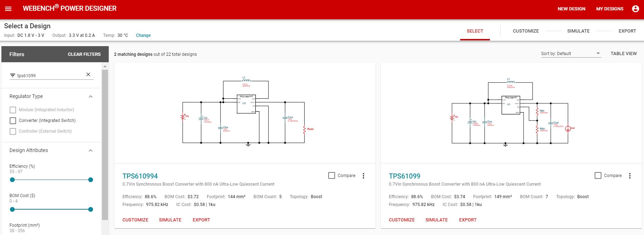Screen dimensions: 644x235
Task: Click the TPS61099 schematic thumbnail
Action: (x=511, y=113)
